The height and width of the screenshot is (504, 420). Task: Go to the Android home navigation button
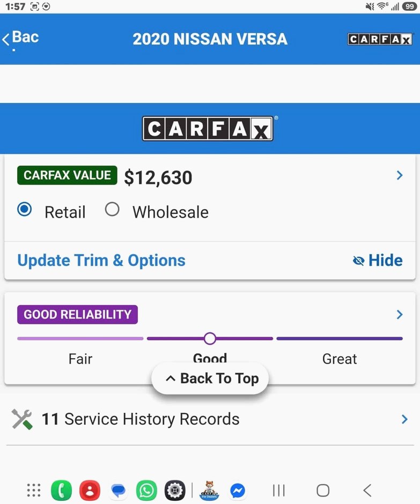323,491
